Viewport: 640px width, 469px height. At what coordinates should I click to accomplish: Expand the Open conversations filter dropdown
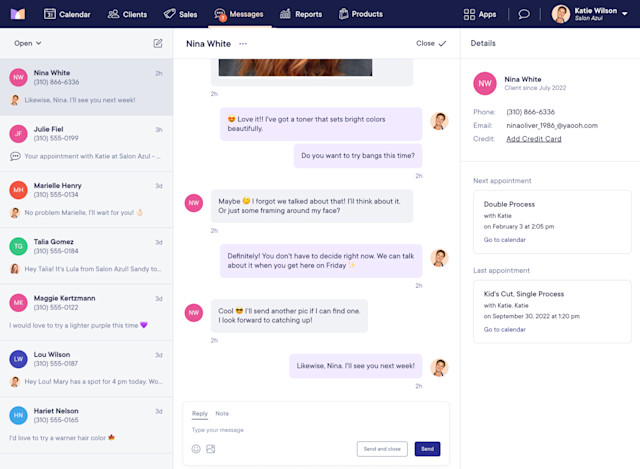point(28,43)
